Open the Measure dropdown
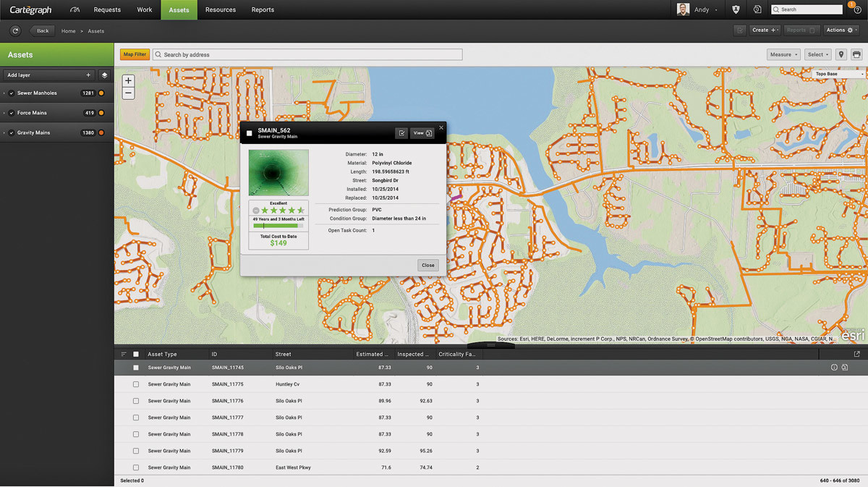This screenshot has width=868, height=487. pyautogui.click(x=783, y=54)
